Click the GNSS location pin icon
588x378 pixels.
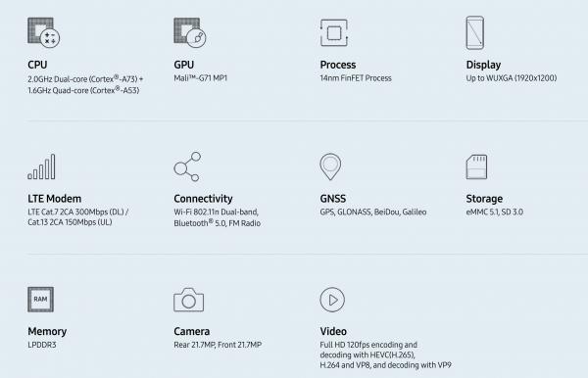tap(330, 166)
